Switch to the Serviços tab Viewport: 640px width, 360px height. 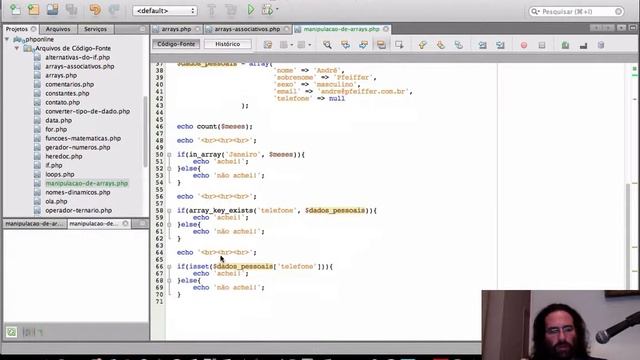pos(95,29)
